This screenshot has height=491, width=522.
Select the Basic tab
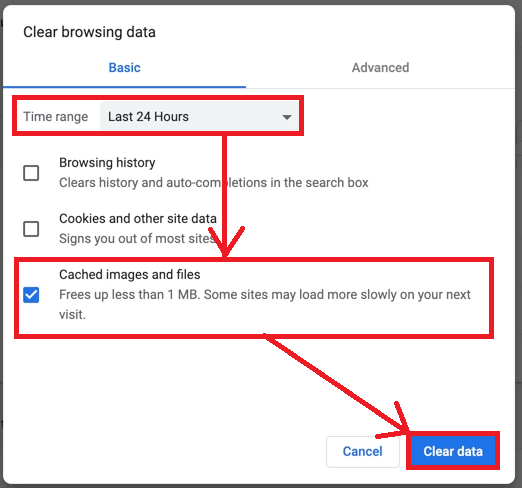point(124,68)
